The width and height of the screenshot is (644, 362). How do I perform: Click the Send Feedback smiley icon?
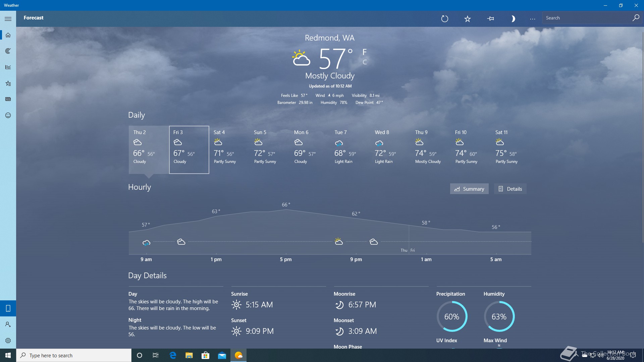click(x=8, y=115)
